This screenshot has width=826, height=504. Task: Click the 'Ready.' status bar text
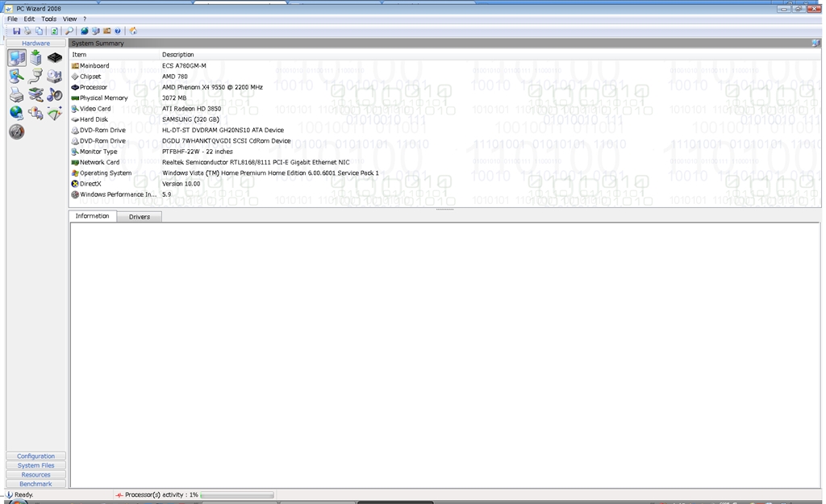23,495
